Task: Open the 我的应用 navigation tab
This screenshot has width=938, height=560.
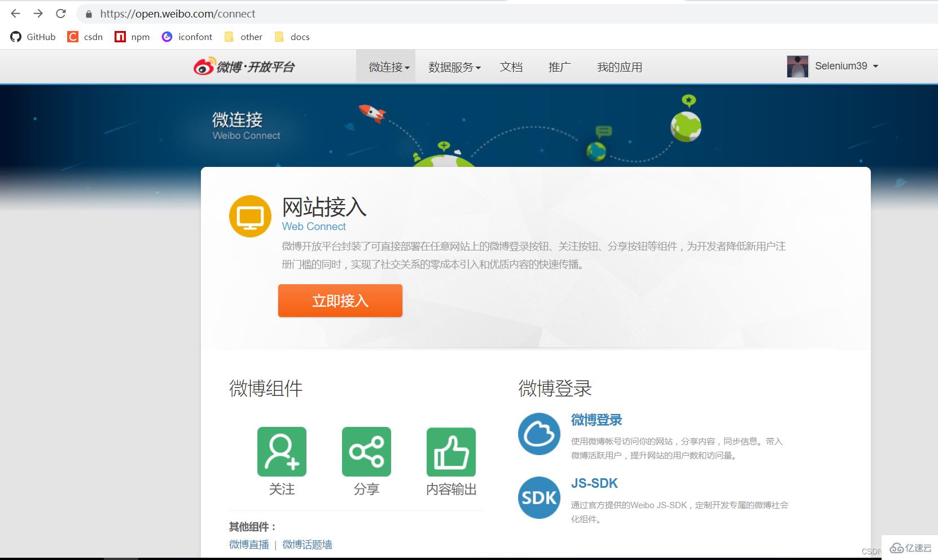Action: tap(620, 67)
